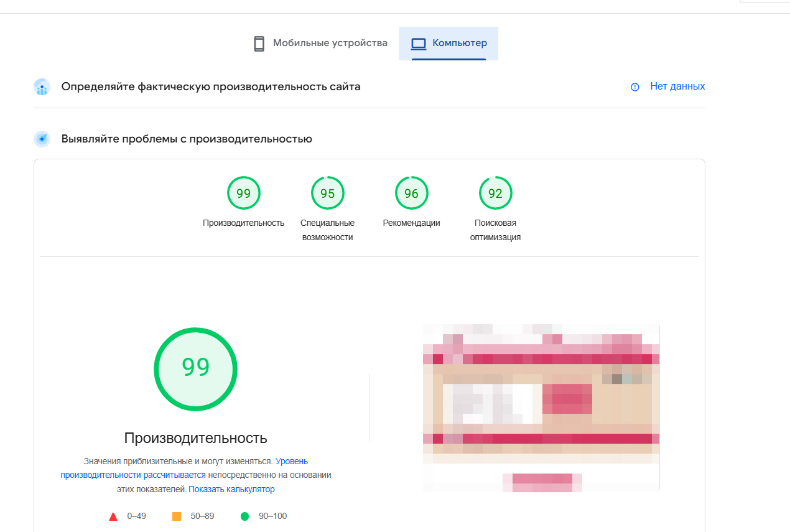Click the green circle 90–100 legend marker
Image resolution: width=790 pixels, height=532 pixels.
coord(244,516)
